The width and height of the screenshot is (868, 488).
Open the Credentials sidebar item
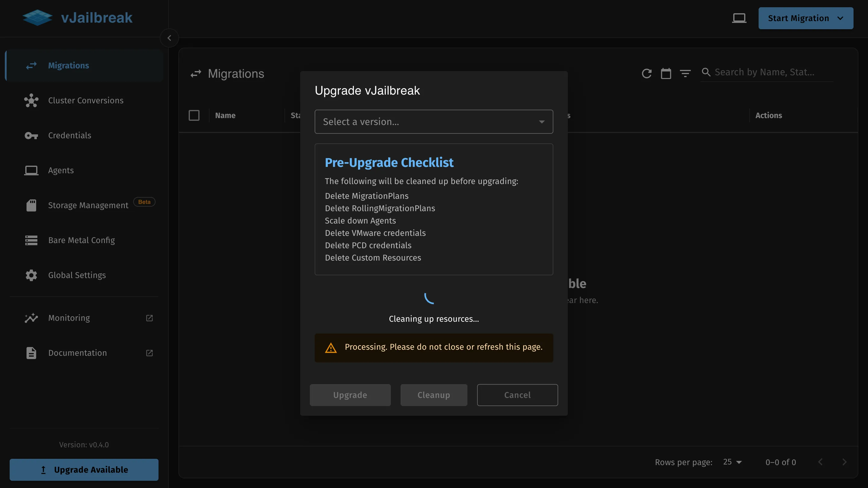(x=69, y=135)
